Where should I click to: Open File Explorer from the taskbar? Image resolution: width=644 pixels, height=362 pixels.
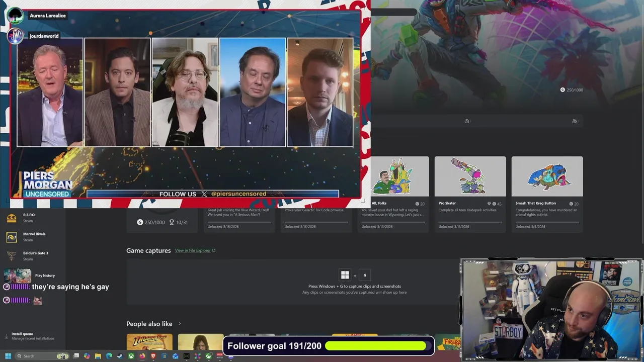(x=98, y=356)
